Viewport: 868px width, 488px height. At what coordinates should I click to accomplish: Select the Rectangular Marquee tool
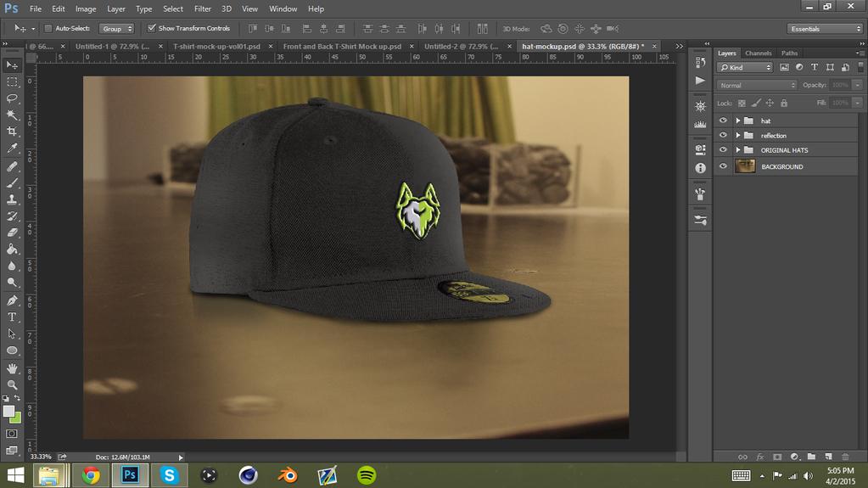click(x=12, y=82)
